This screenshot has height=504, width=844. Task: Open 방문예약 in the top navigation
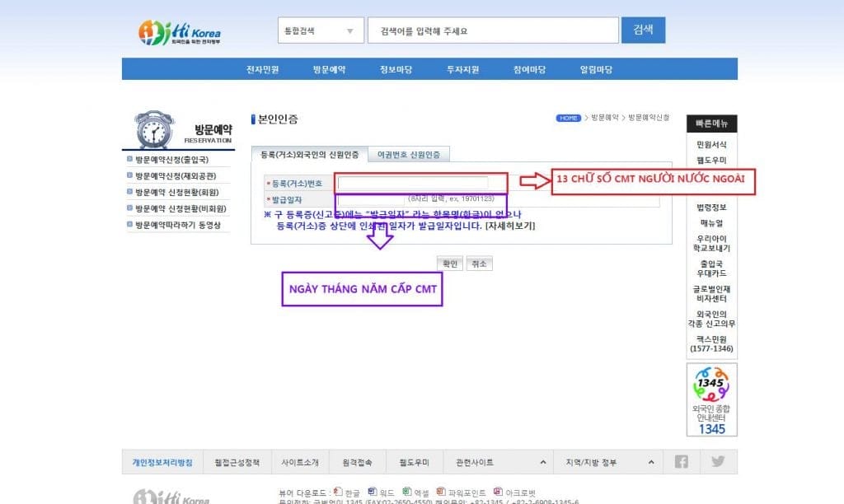pos(329,69)
